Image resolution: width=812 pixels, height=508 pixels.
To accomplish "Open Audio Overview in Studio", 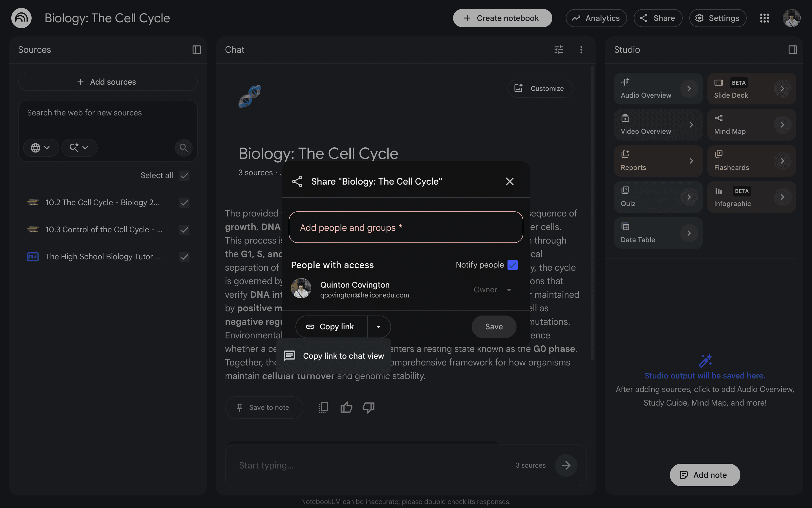I will coord(658,89).
